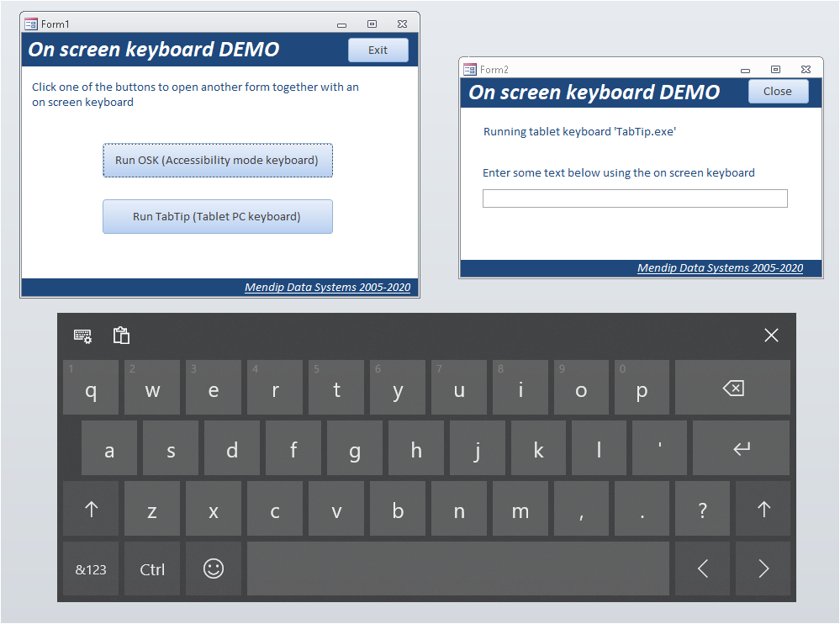This screenshot has width=840, height=624.
Task: Tap the w key
Action: tap(152, 387)
